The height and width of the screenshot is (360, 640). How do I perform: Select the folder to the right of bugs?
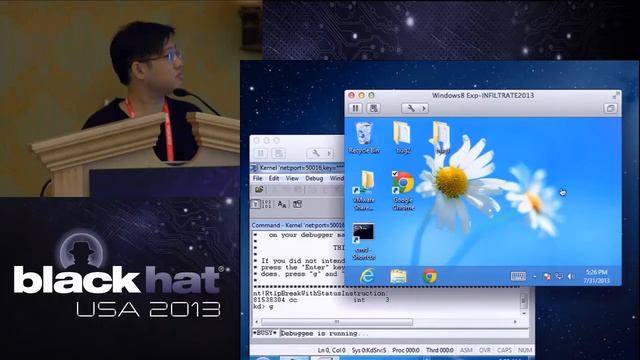(442, 138)
